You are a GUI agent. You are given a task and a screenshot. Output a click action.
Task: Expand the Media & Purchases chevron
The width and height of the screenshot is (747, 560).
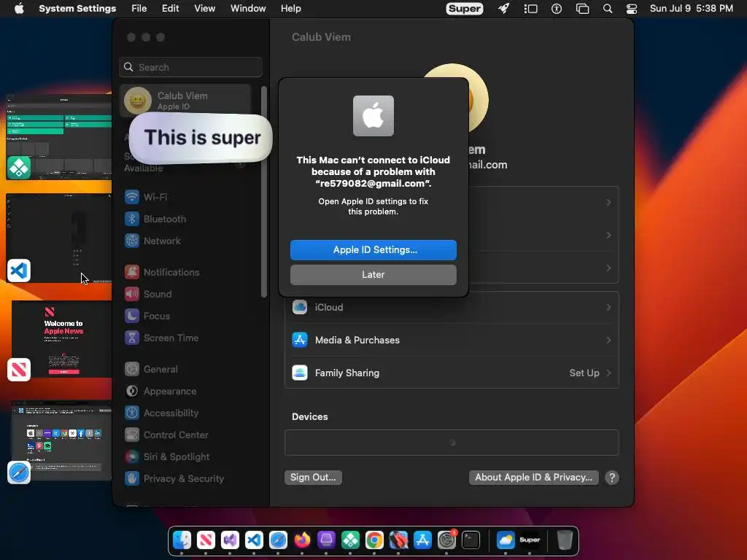608,340
